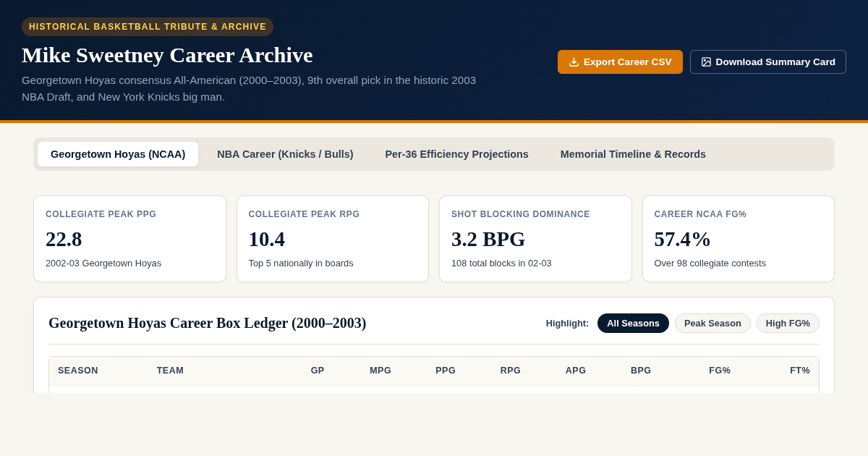Click the Collegiate Peak RPG card
Screen dimensions: 868x456
(333, 239)
